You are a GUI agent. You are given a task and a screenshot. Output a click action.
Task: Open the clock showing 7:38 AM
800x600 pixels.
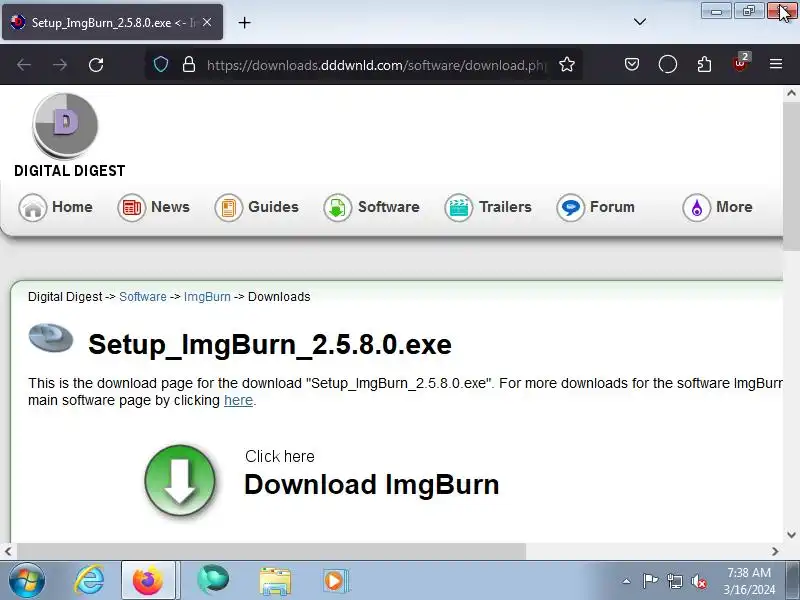tap(749, 581)
